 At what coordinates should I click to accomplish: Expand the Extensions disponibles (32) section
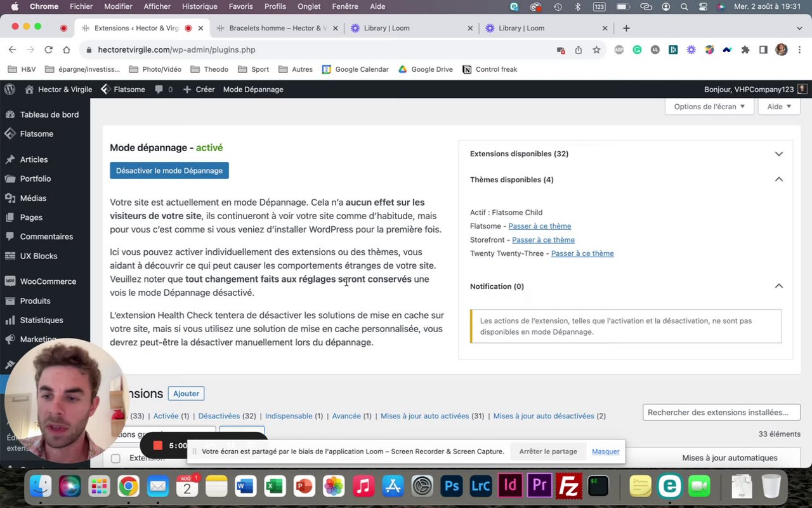[x=778, y=154]
